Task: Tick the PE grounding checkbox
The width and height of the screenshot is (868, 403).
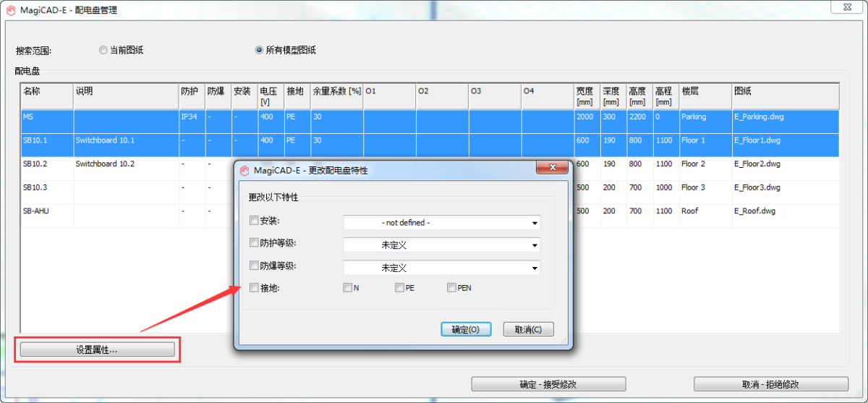Action: (399, 288)
